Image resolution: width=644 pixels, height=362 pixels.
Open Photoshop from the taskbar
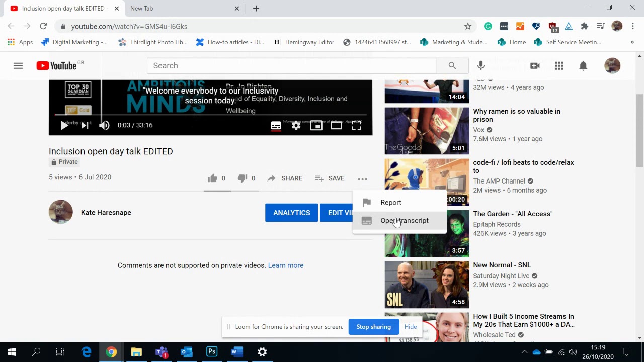tap(212, 352)
